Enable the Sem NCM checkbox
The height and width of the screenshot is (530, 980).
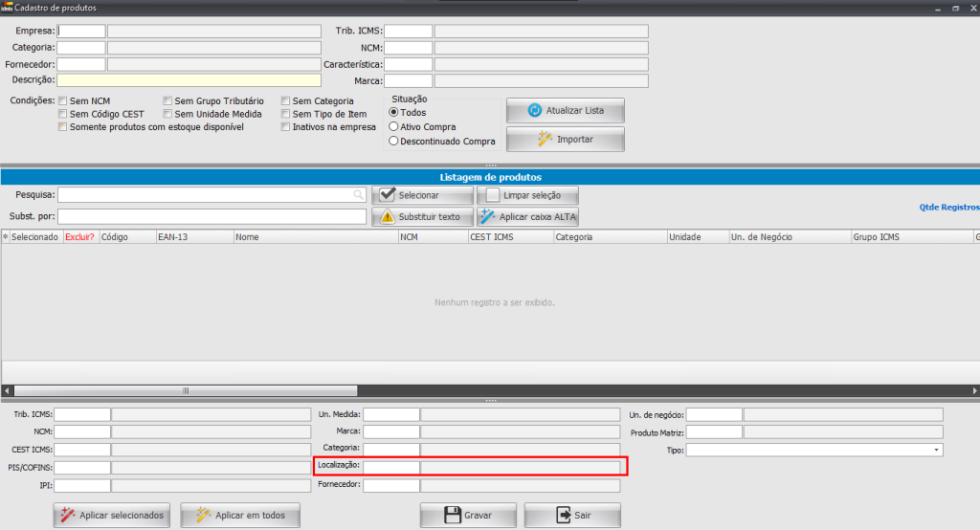click(x=63, y=100)
